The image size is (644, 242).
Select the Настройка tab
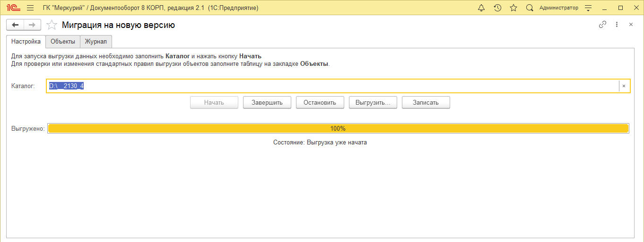[26, 42]
